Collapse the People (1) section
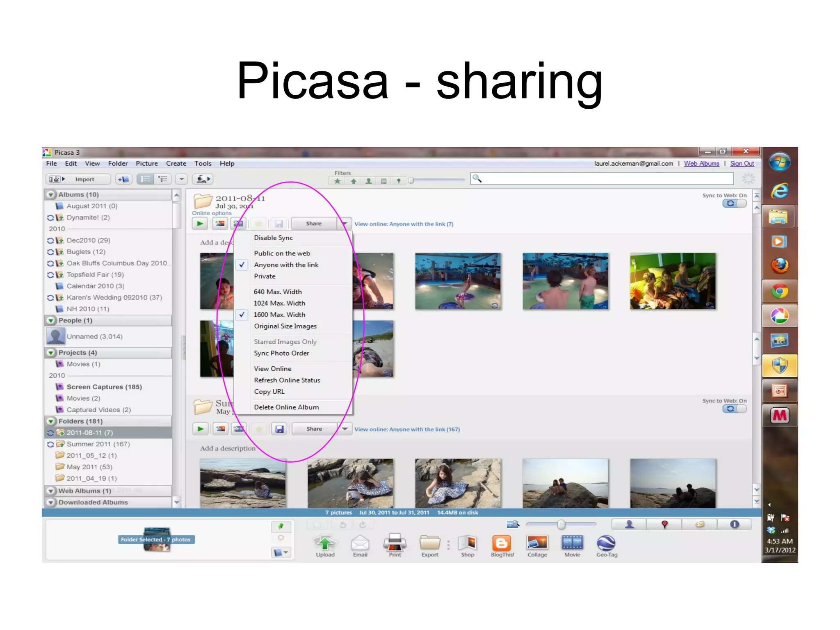The height and width of the screenshot is (630, 840). coord(51,321)
